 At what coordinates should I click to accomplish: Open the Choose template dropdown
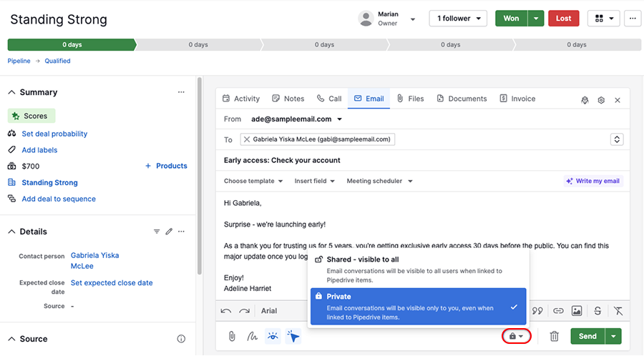pos(253,181)
